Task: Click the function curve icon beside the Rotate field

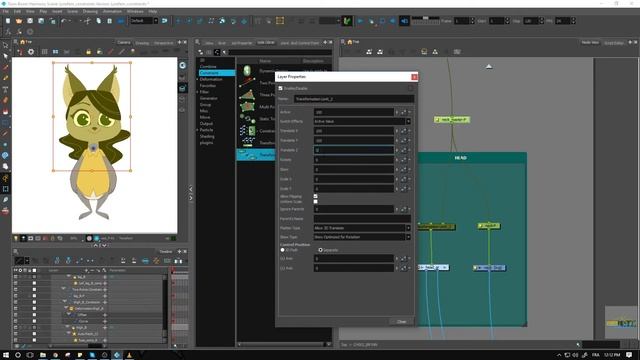Action: pos(403,160)
